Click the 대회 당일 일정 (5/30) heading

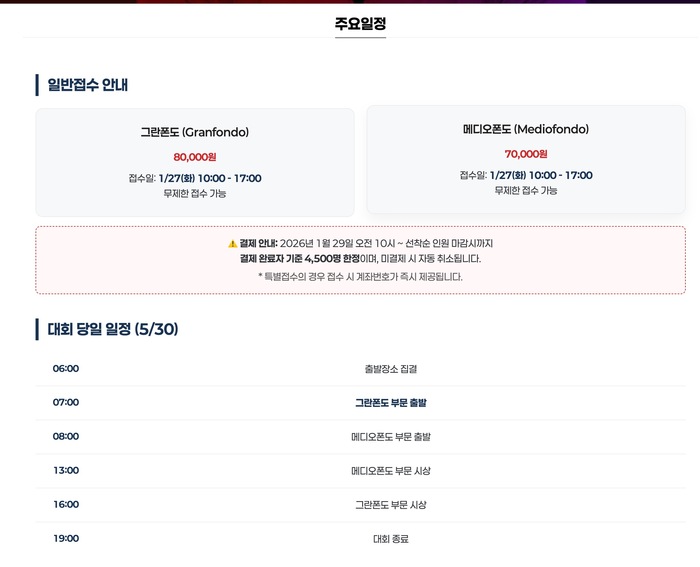(112, 329)
